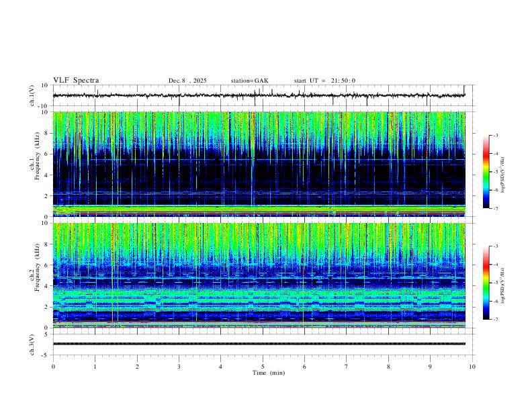Click time-axis tick label "9"
This screenshot has height=411, width=532.
tap(430, 367)
